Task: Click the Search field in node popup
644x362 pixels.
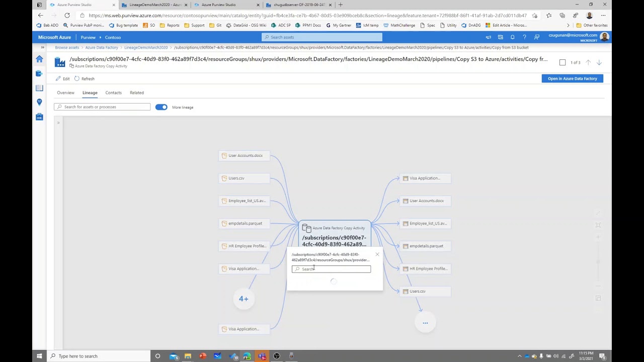Action: 331,269
